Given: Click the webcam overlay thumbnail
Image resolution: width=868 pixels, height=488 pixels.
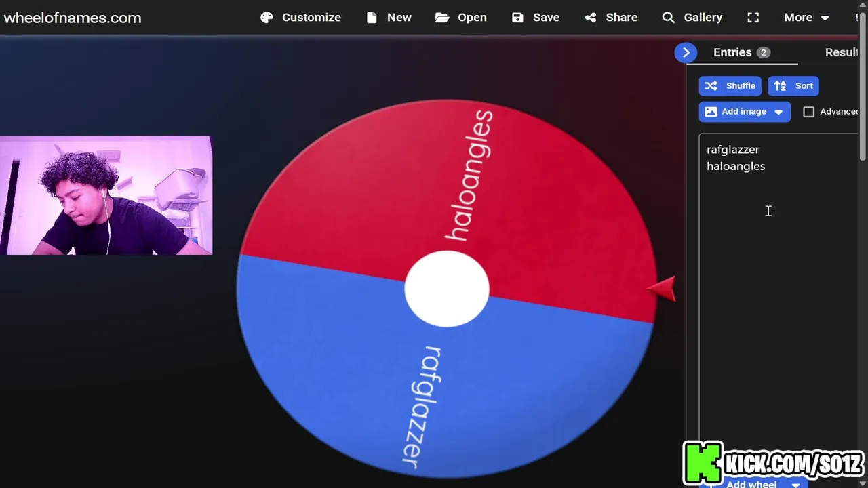Looking at the screenshot, I should [106, 195].
